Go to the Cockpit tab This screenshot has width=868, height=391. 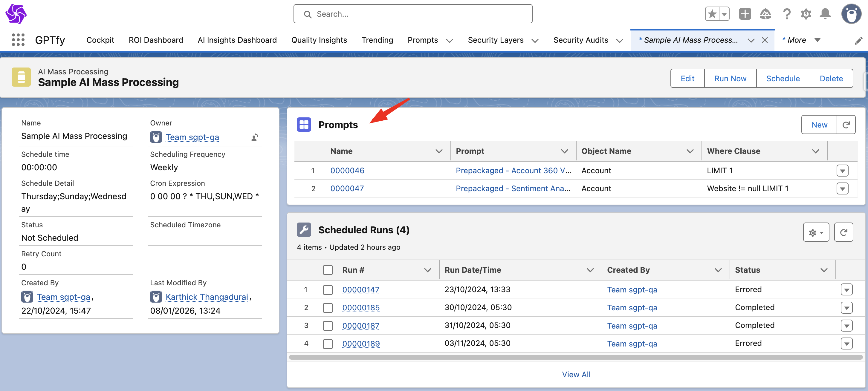[100, 40]
